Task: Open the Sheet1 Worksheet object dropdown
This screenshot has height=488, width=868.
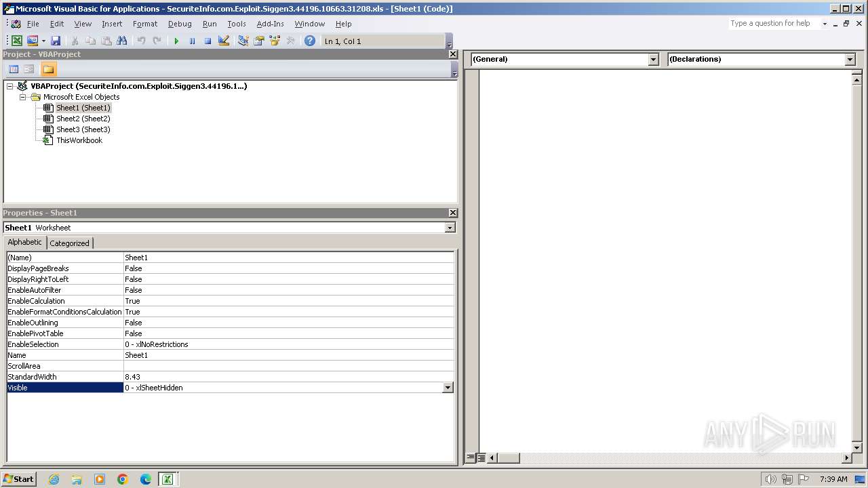Action: click(x=450, y=228)
